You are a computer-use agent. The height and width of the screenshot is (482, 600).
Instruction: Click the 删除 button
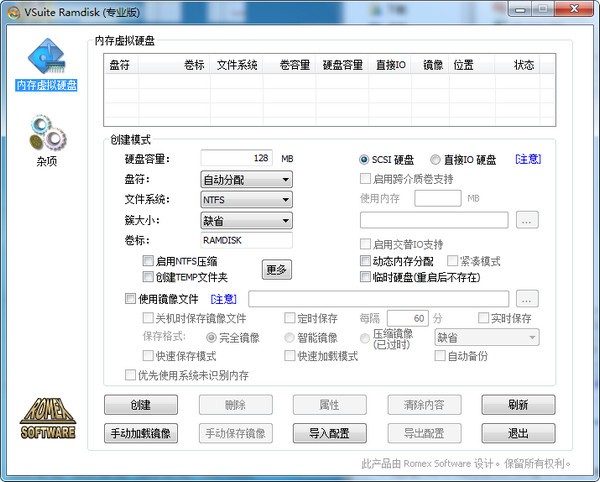[236, 405]
